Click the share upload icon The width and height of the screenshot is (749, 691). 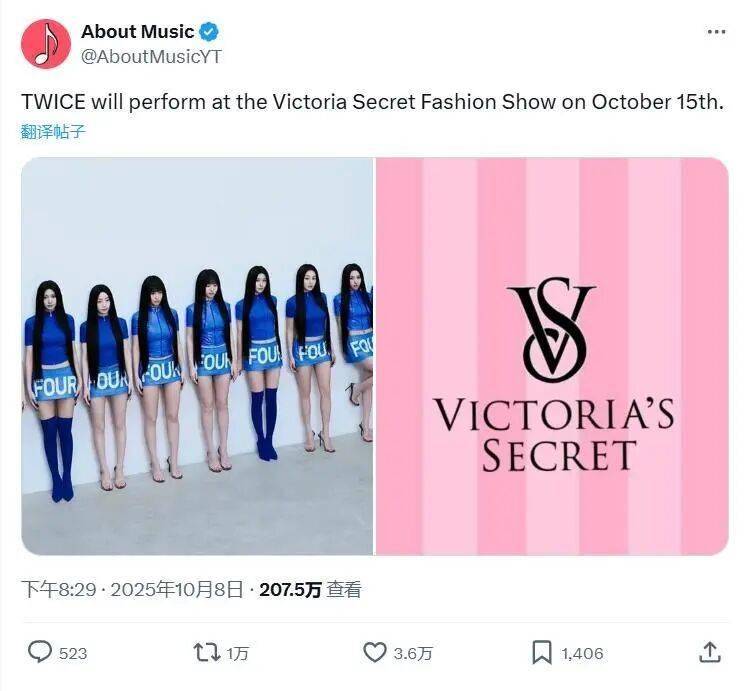pos(709,652)
